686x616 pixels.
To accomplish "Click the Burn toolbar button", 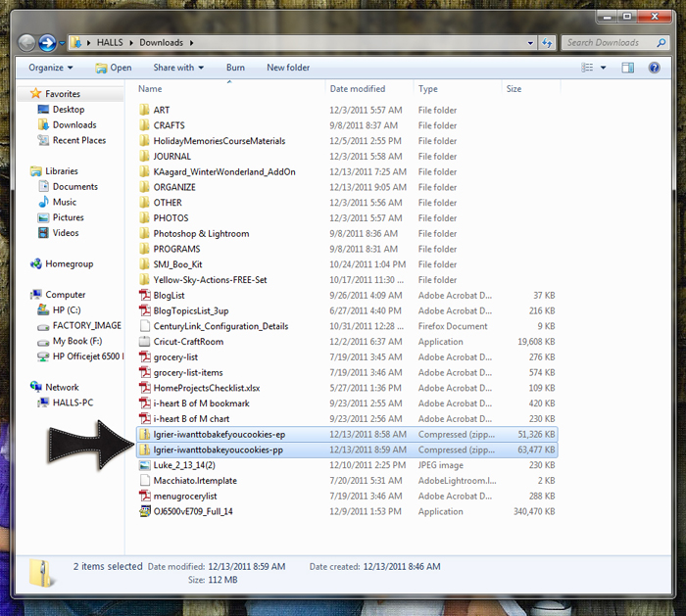I will tap(235, 68).
